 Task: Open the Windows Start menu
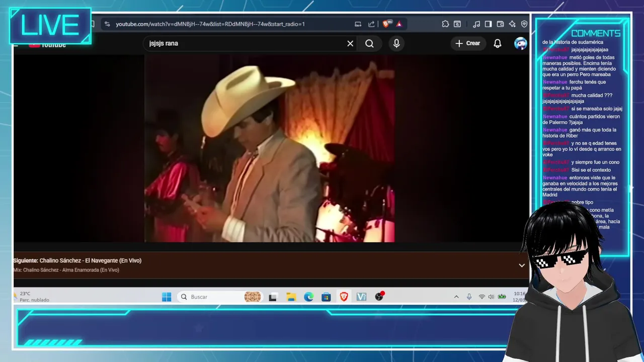[x=167, y=297]
